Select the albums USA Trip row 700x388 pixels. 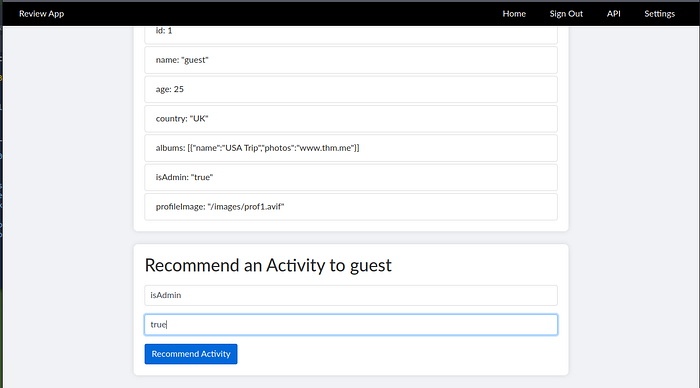pyautogui.click(x=351, y=148)
